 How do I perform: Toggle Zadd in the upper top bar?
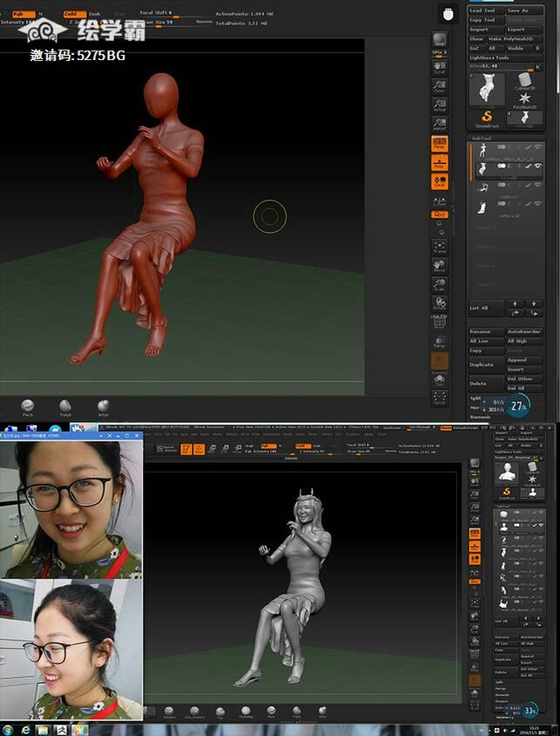(74, 14)
